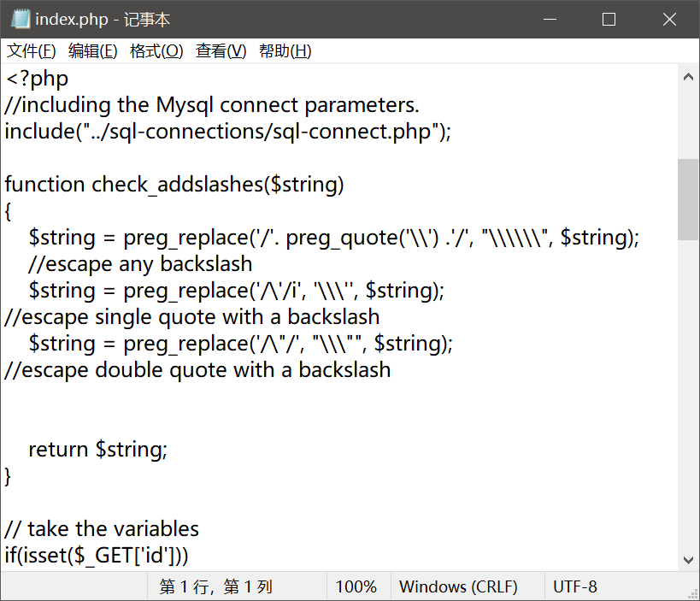Open the 文件(F) menu
The image size is (700, 601).
(x=32, y=51)
